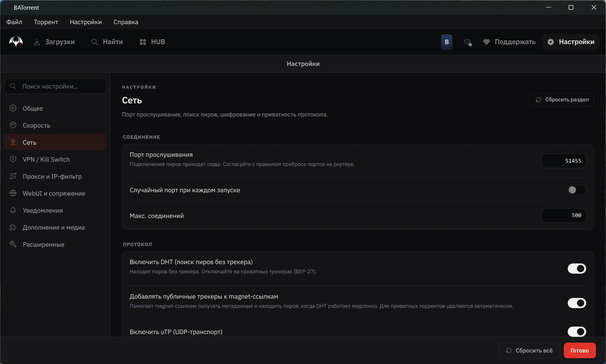Click the puzzle icon next to Дополнения и медиа
Image resolution: width=606 pixels, height=364 pixels.
click(13, 227)
